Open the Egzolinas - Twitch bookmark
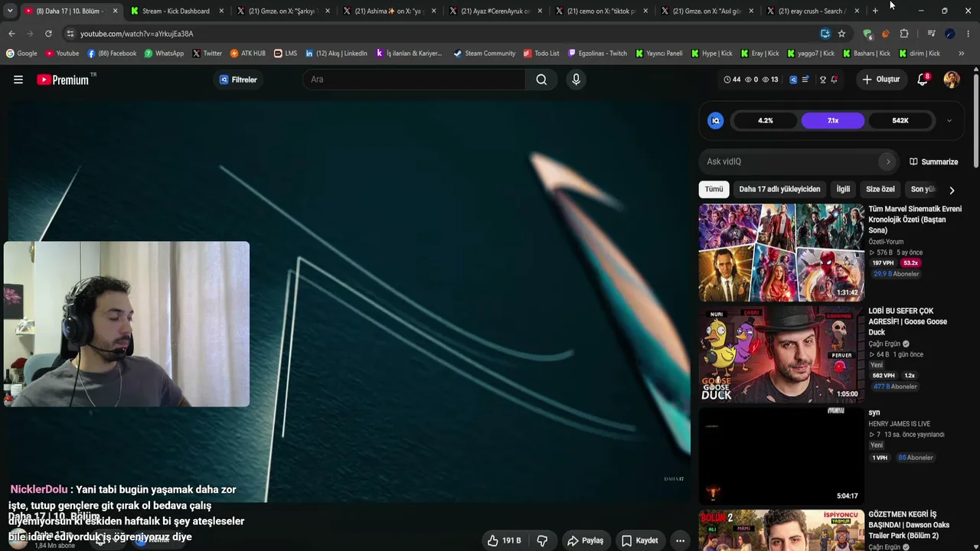980x551 pixels. pyautogui.click(x=597, y=54)
